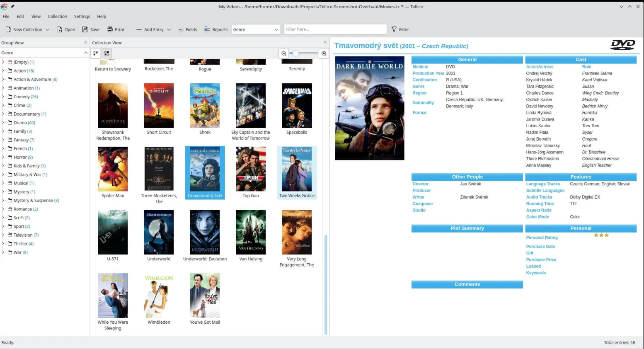Switch Collection View to icon grid mode
This screenshot has width=644, height=349.
[x=107, y=53]
